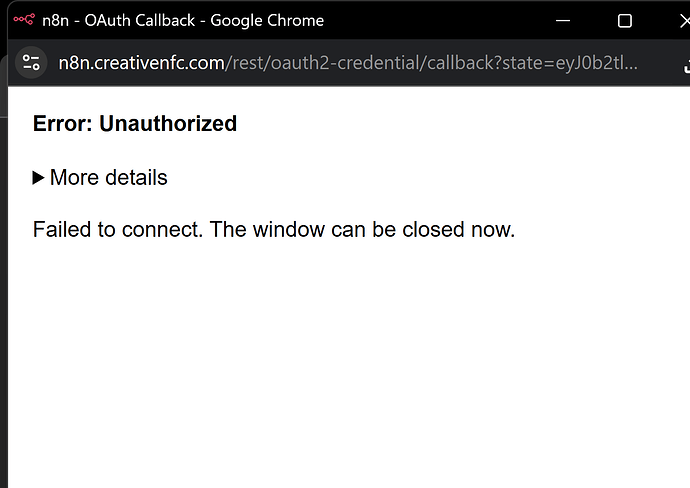This screenshot has width=690, height=488.
Task: Click the blank white page area below the message
Action: click(348, 361)
